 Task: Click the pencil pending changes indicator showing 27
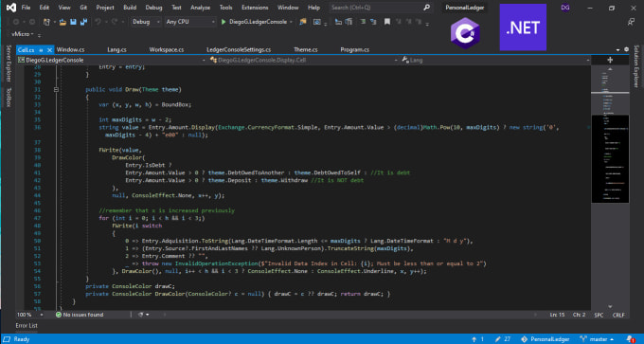[503, 339]
